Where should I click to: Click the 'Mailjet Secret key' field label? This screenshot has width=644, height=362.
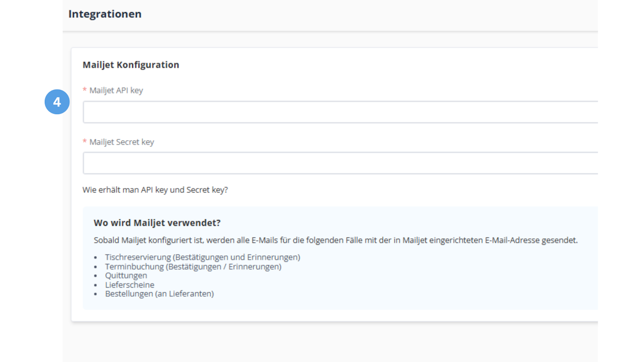[x=122, y=142]
